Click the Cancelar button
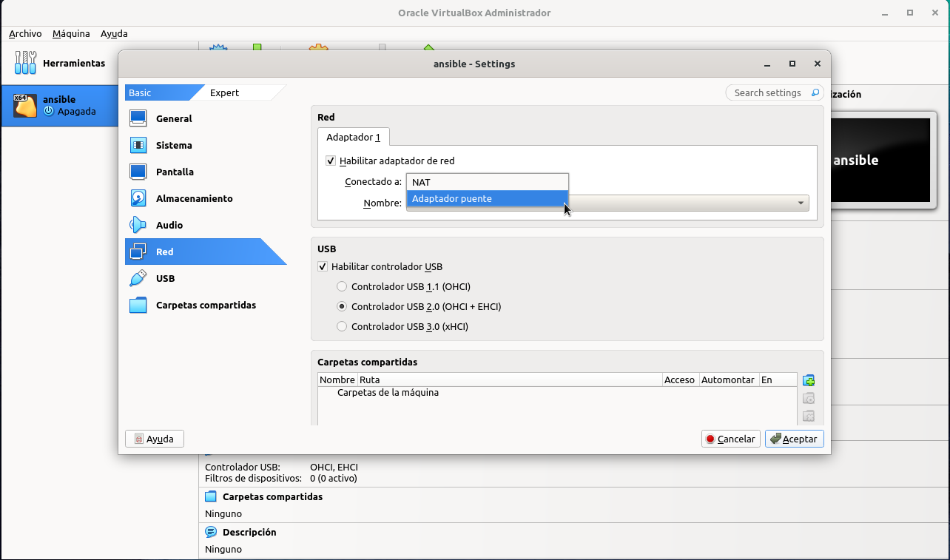Image resolution: width=950 pixels, height=560 pixels. 731,439
